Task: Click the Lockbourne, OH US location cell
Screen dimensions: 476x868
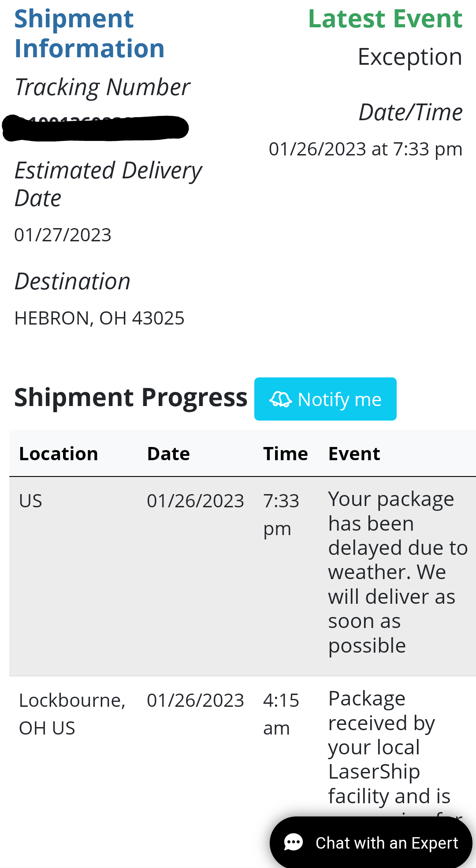Action: click(x=72, y=714)
